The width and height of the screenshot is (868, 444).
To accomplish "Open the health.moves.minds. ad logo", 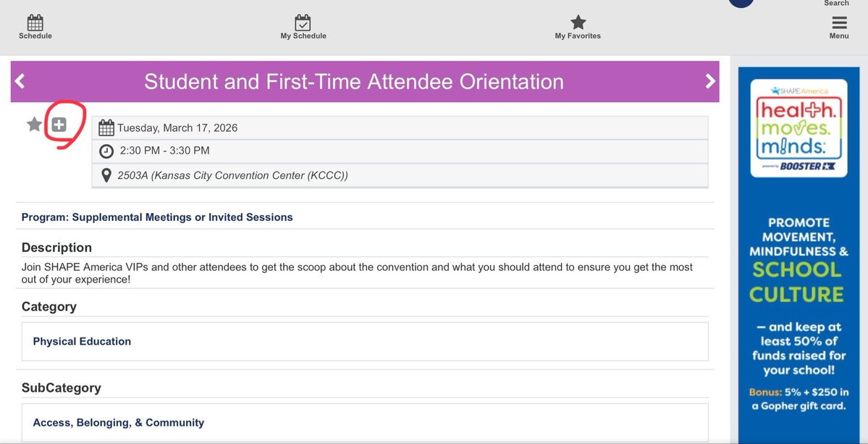I will coord(799,128).
